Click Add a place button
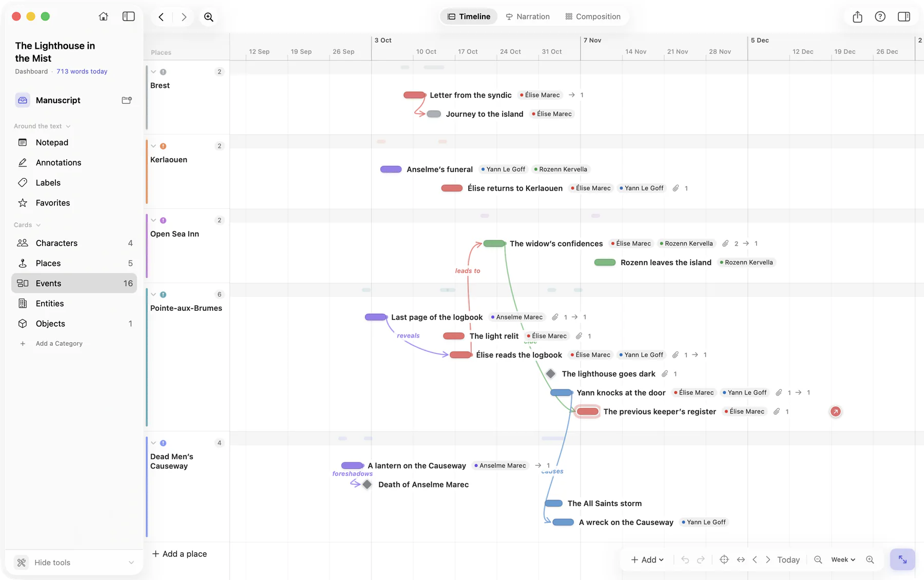Screen dimensions: 924x580 [180, 554]
